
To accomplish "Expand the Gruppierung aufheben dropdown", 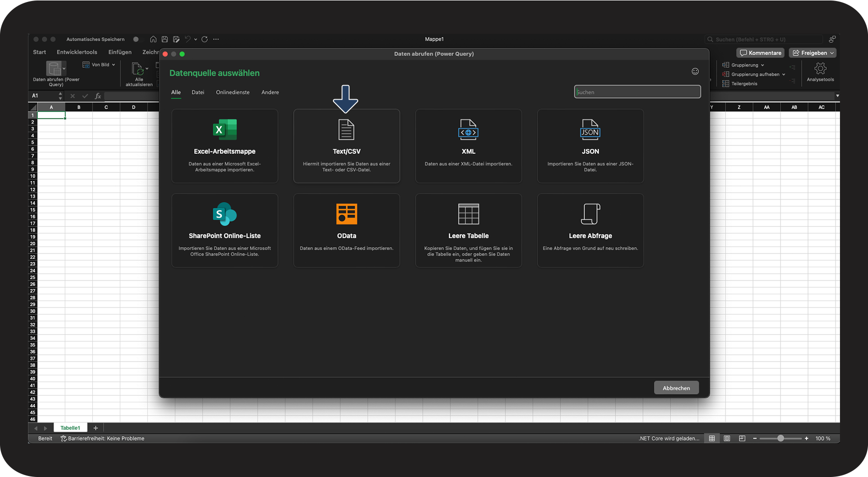I will (784, 75).
